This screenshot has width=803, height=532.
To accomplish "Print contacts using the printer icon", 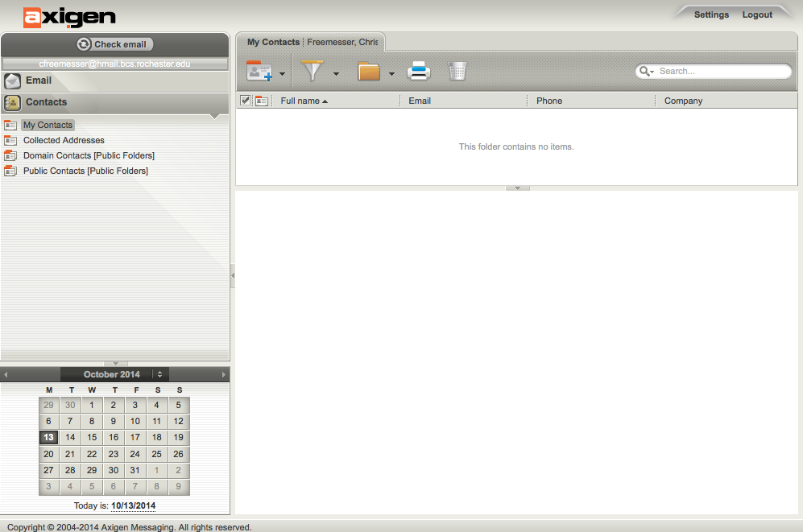I will pyautogui.click(x=419, y=72).
